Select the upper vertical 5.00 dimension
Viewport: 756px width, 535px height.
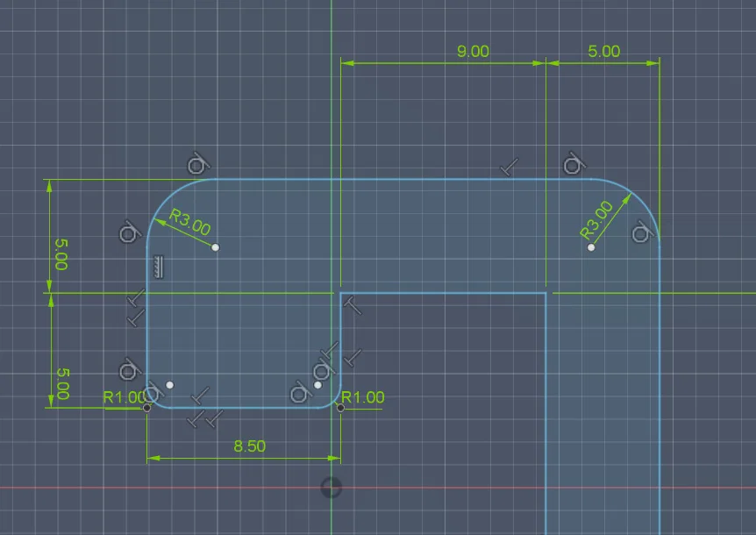tap(61, 254)
